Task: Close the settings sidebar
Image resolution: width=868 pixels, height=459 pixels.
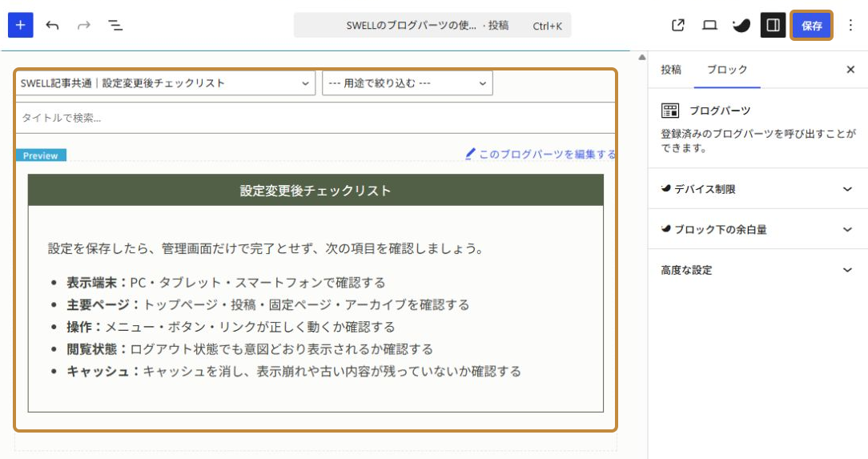Action: (851, 70)
